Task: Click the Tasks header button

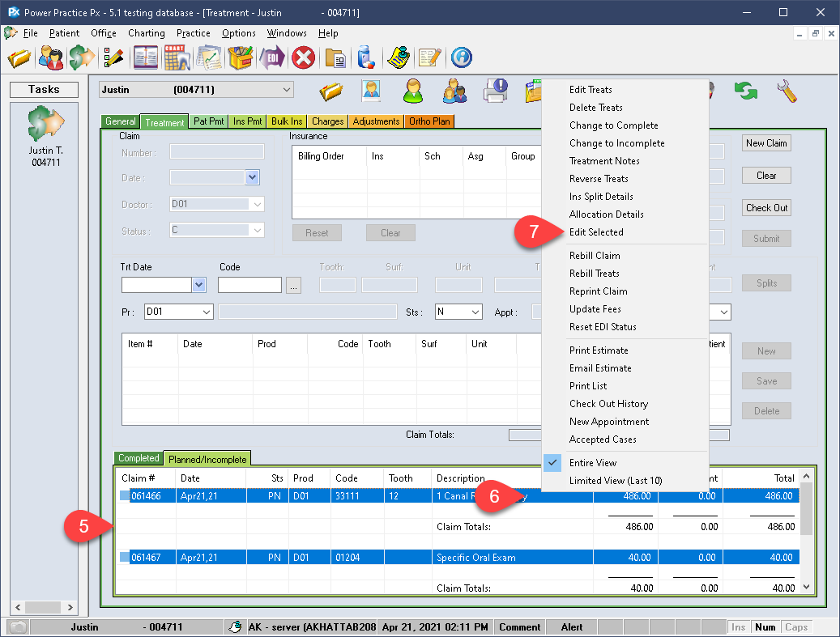Action: pos(44,89)
